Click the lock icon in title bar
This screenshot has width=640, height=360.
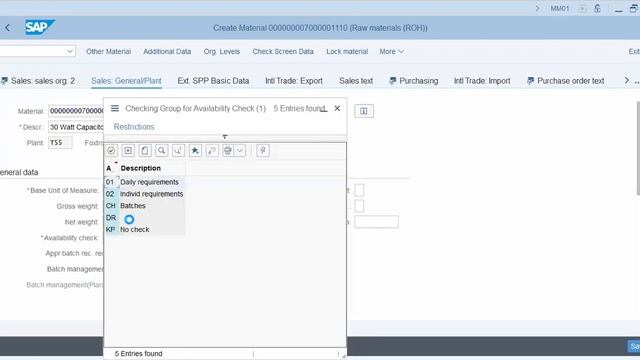pos(597,9)
